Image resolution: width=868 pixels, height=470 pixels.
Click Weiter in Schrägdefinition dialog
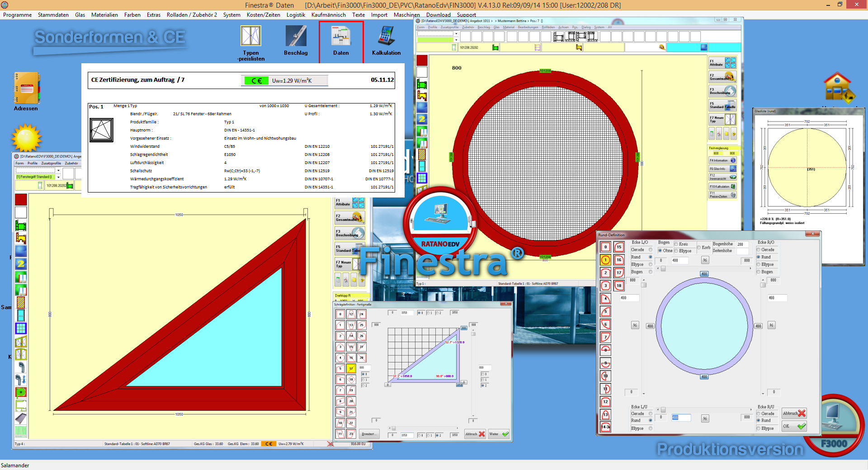coord(499,434)
